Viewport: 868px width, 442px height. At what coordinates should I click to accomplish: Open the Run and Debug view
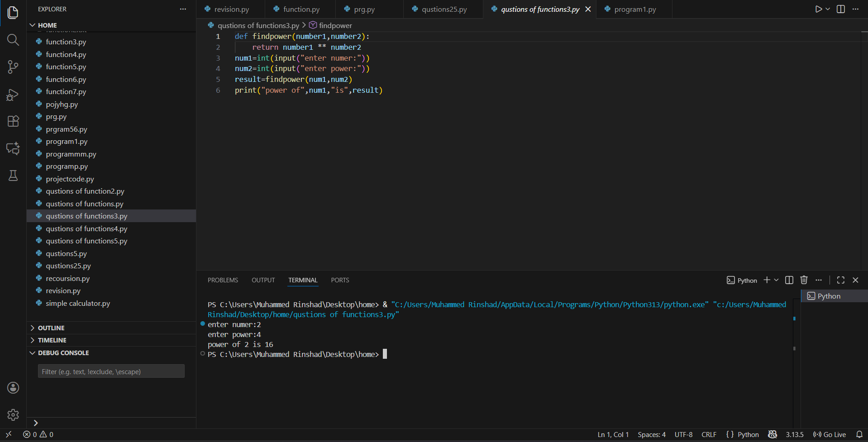pos(13,95)
